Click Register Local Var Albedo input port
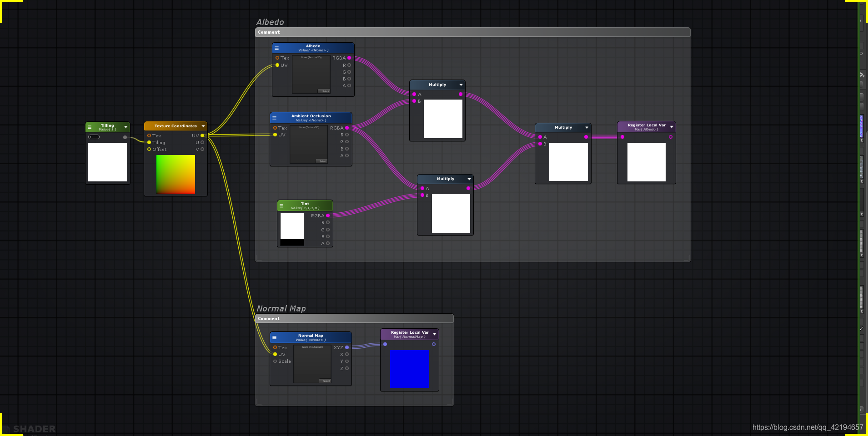The image size is (868, 436). [x=622, y=137]
